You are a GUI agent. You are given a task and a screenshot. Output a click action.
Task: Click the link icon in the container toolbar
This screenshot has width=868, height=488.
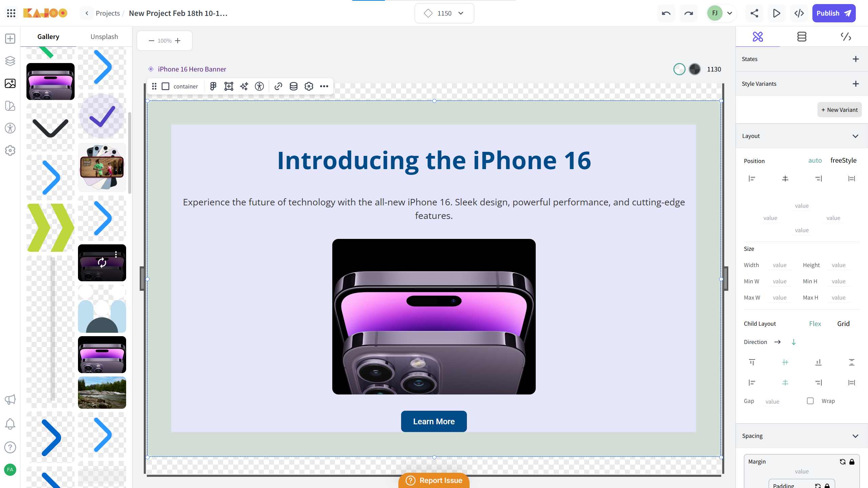point(278,86)
